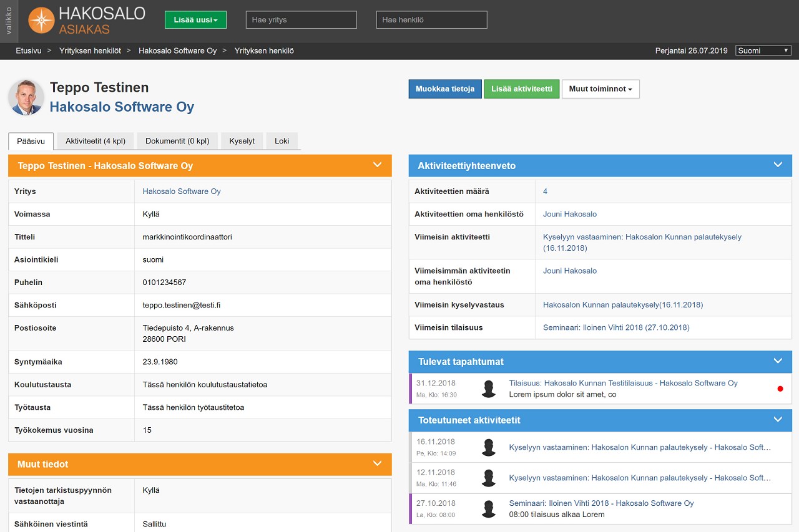Open the Muut toiminnot dropdown

(600, 89)
